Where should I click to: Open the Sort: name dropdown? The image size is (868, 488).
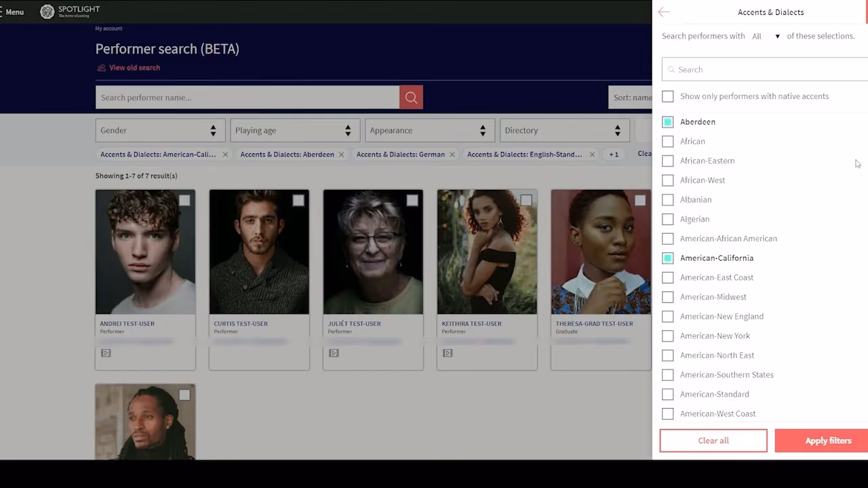click(x=630, y=98)
